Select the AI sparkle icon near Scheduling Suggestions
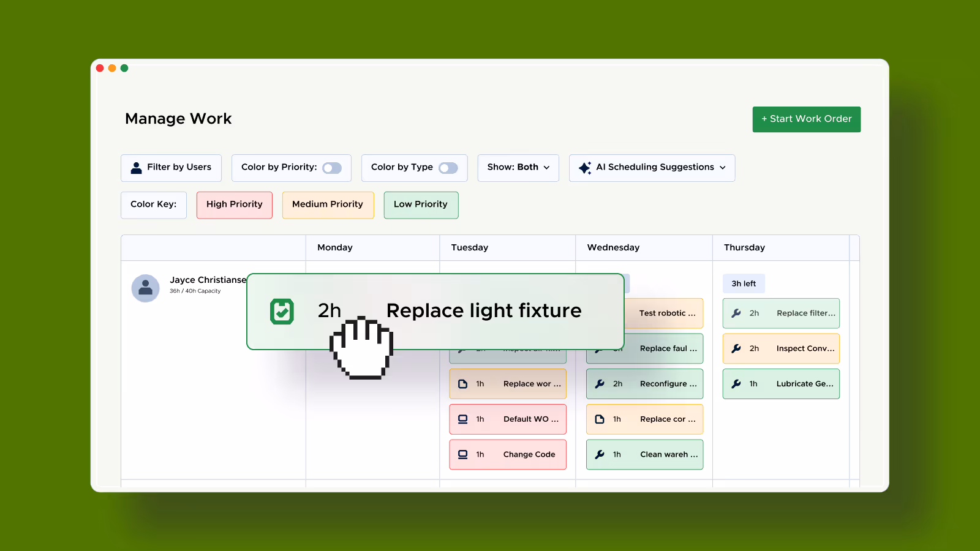Screen dimensions: 980x551 tap(585, 167)
